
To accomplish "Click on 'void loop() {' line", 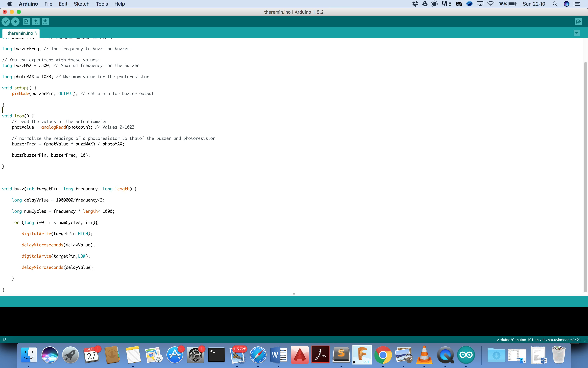I will [18, 116].
